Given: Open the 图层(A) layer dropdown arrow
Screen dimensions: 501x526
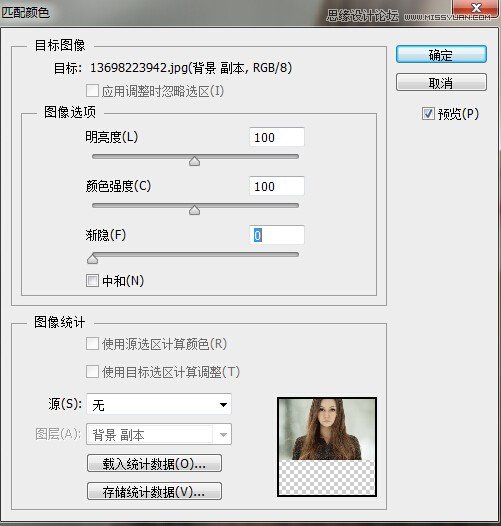Looking at the screenshot, I should pyautogui.click(x=223, y=434).
